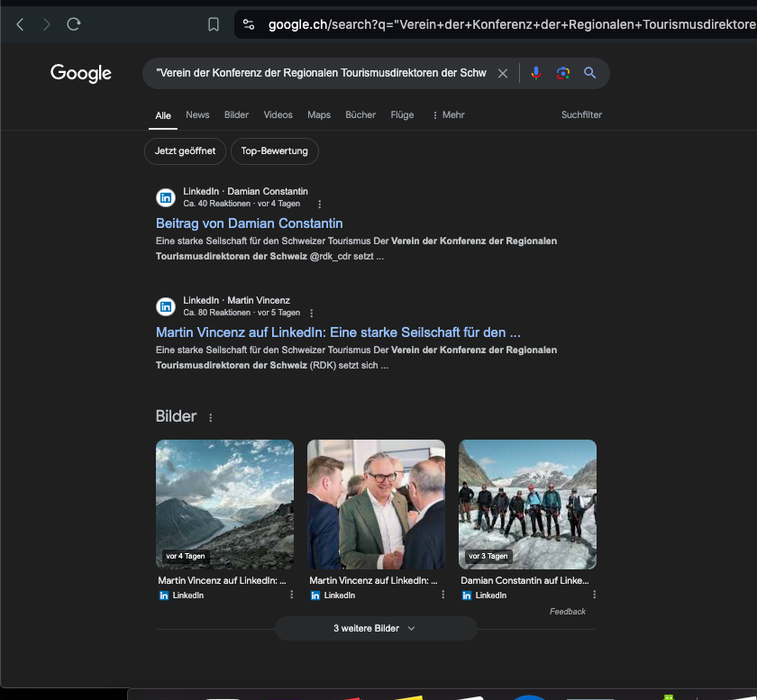Open options menu for Damian Constantin result
Viewport: 757px width, 700px height.
click(x=320, y=205)
